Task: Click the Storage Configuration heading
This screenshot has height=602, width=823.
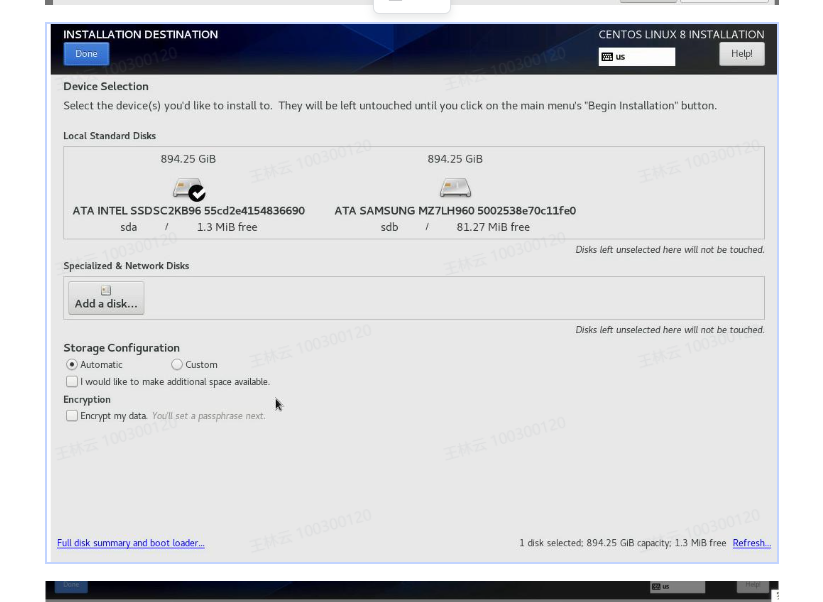Action: coord(121,348)
